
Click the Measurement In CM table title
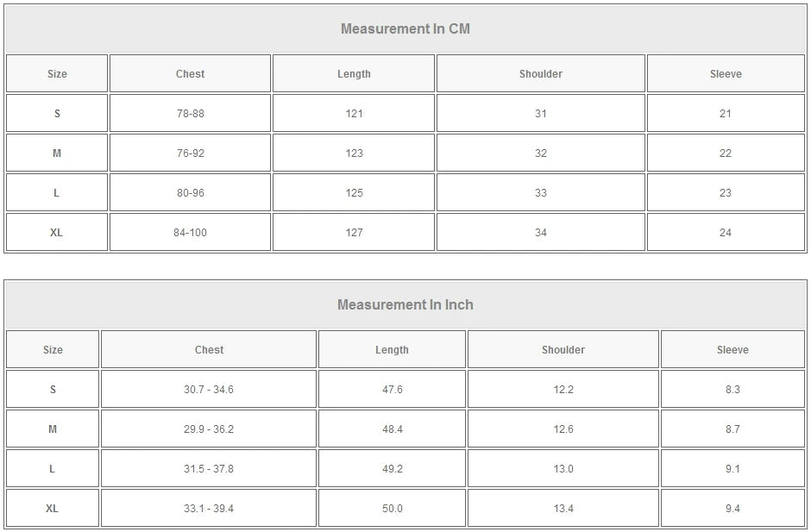point(405,28)
